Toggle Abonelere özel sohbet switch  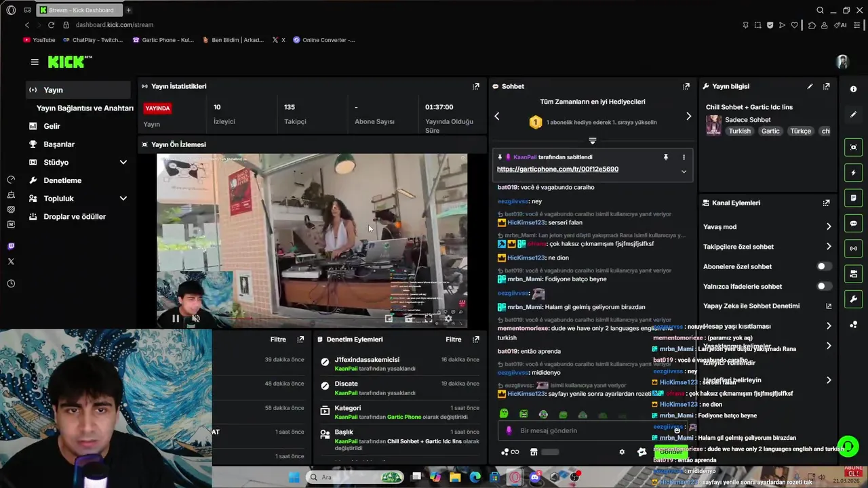[x=824, y=266]
